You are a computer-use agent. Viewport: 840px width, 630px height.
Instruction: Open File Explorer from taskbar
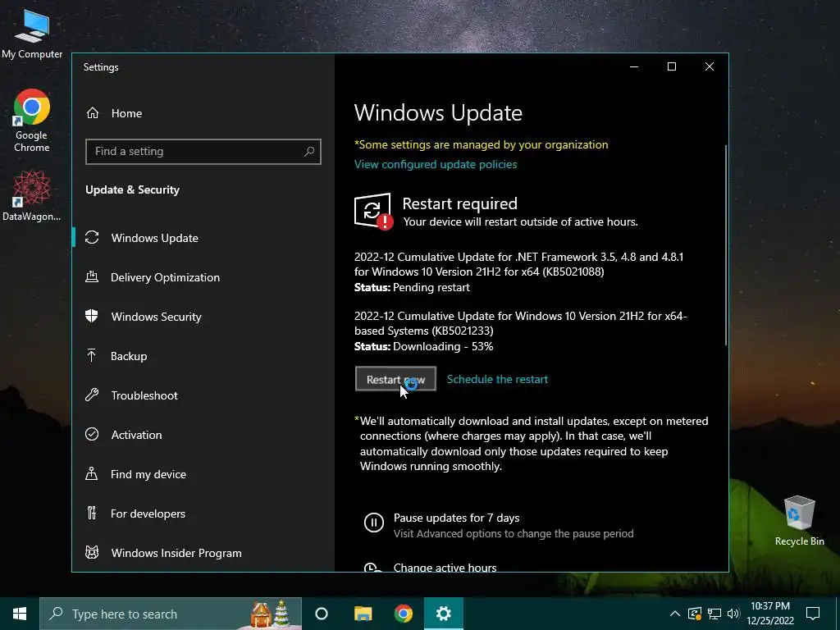pos(363,614)
